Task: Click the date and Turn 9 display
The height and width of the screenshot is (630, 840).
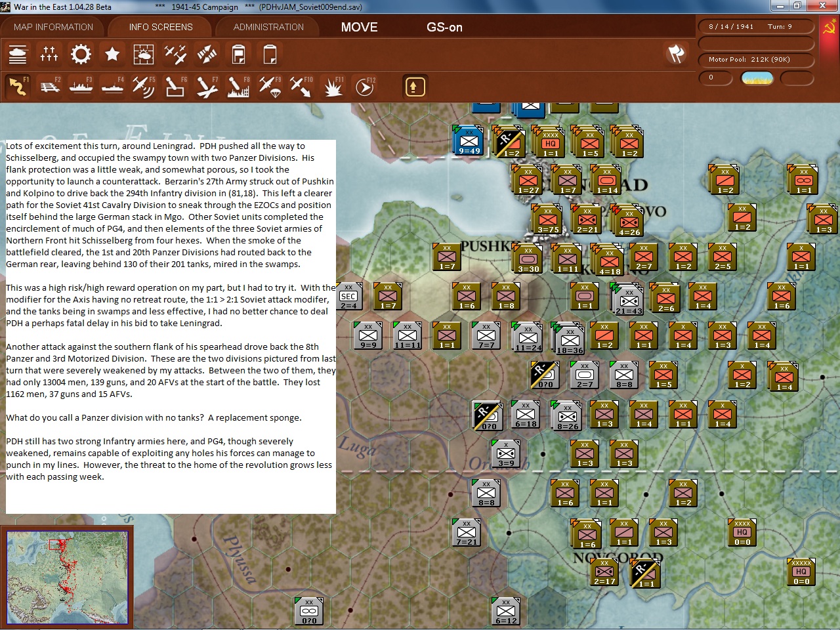Action: [x=756, y=27]
